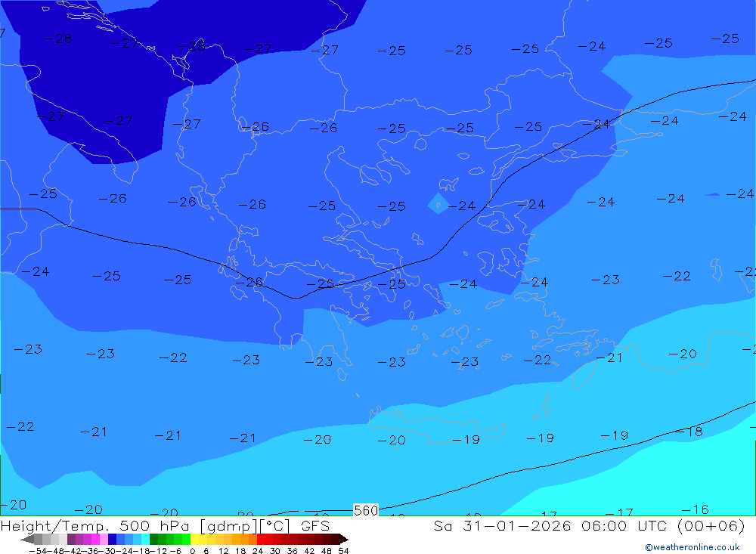Viewport: 756px width, 554px height.
Task: Pick the bright cyan legend swatch
Action: (145, 539)
